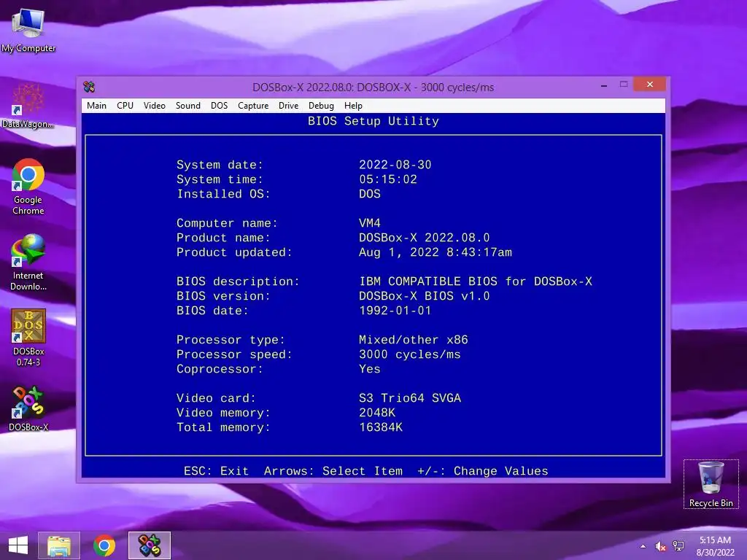Viewport: 747px width, 560px height.
Task: Select the DataWagon desktop shortcut
Action: tap(28, 106)
